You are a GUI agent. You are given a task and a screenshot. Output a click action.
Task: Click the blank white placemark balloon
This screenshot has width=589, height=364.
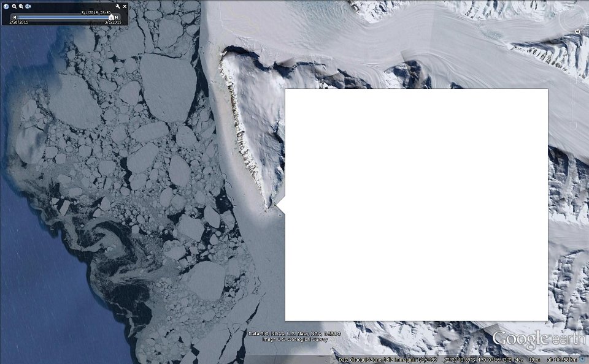416,205
